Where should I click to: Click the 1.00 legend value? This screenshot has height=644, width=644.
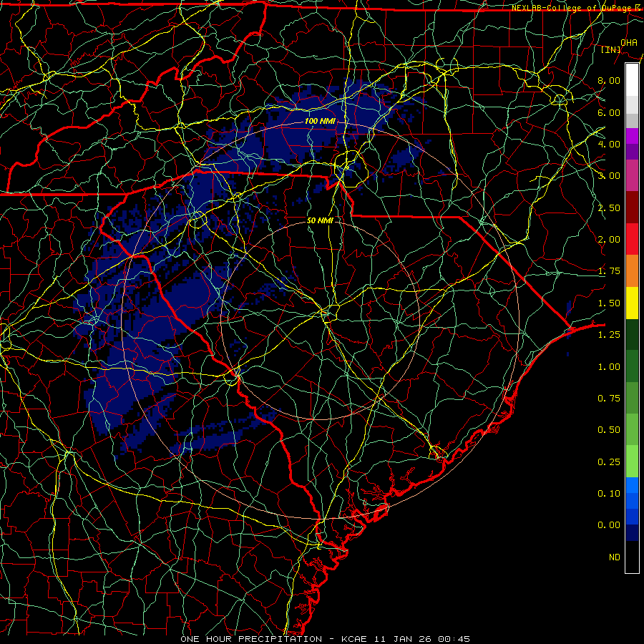(609, 367)
